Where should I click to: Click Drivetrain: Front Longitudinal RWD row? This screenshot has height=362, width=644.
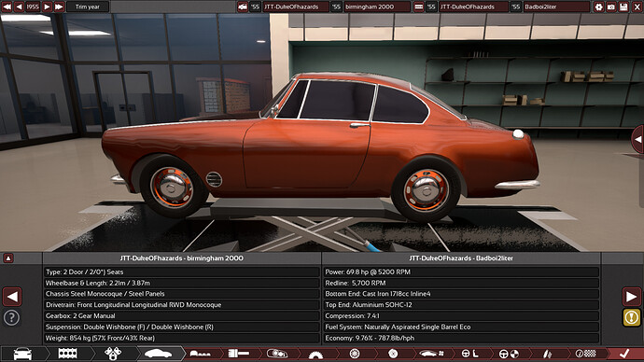(182, 305)
